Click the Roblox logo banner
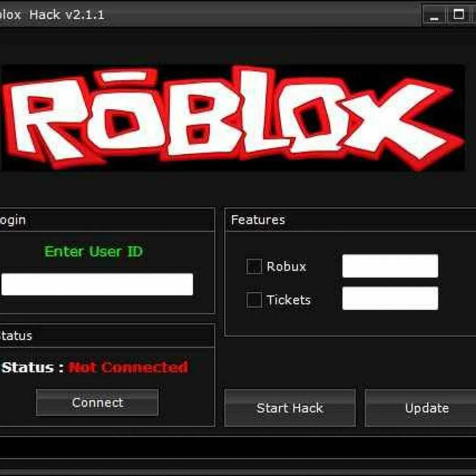 point(233,118)
